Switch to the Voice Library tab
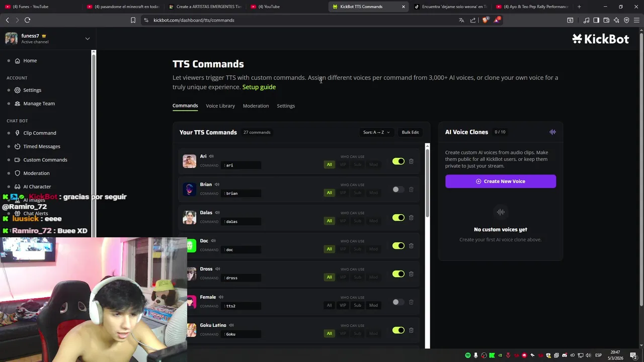Screen dimensions: 644x362 220,106
